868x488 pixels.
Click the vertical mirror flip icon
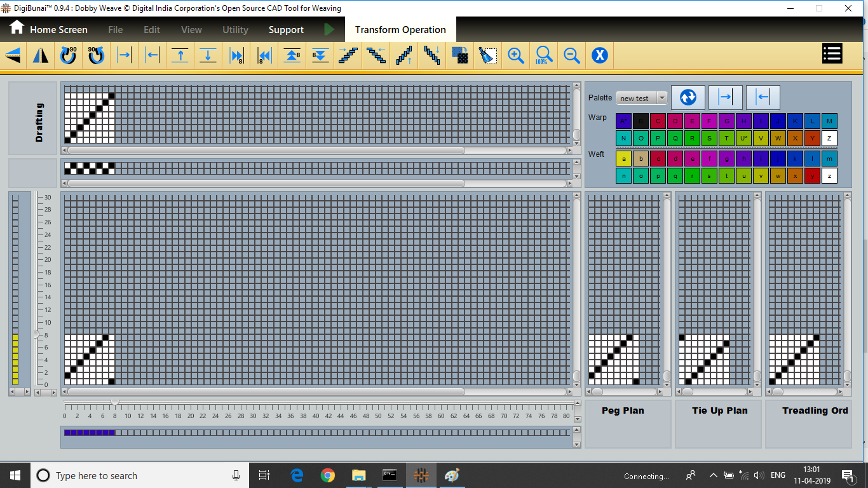(x=41, y=56)
